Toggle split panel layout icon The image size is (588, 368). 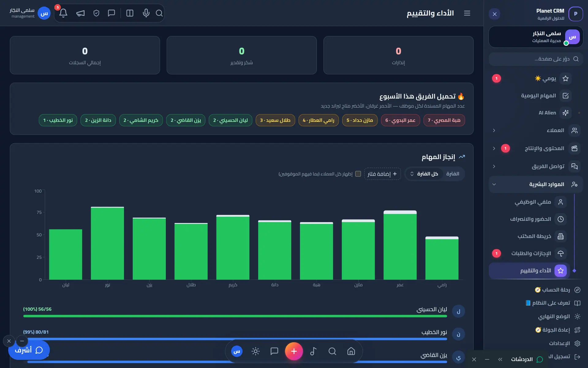tap(130, 13)
